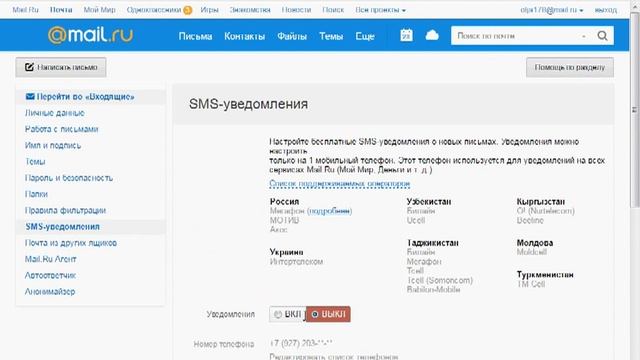Click the Интертелеком operator text
Image resolution: width=640 pixels, height=360 pixels.
(296, 262)
